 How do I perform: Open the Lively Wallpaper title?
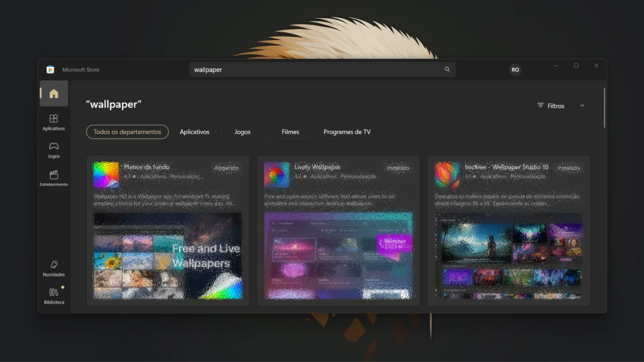pos(317,167)
